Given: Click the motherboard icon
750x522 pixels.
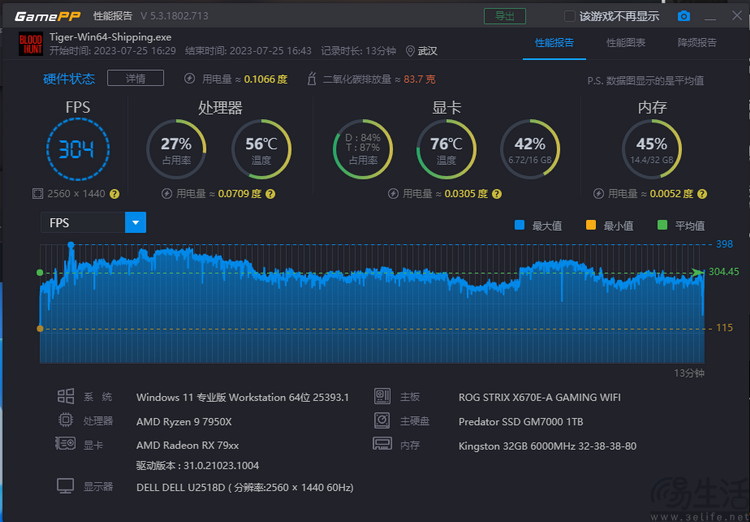Looking at the screenshot, I should click(x=382, y=396).
